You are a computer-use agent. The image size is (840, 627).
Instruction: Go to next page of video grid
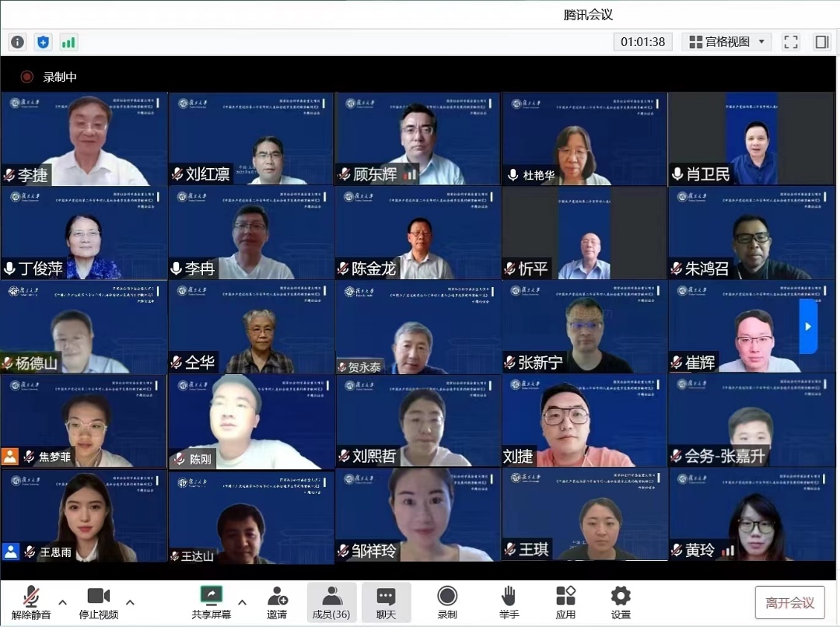tap(808, 327)
